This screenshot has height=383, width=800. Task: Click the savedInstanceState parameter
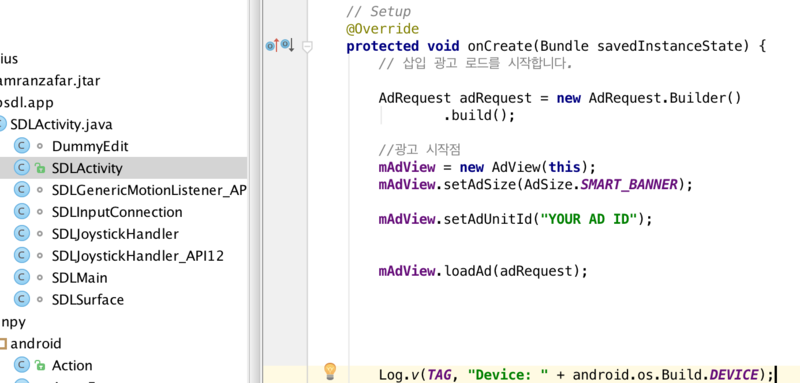[670, 46]
